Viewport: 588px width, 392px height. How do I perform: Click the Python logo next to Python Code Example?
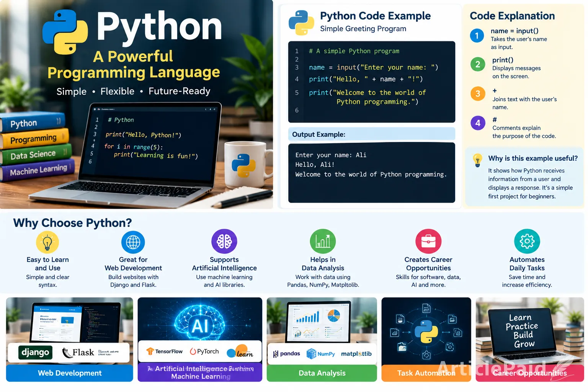pos(301,23)
